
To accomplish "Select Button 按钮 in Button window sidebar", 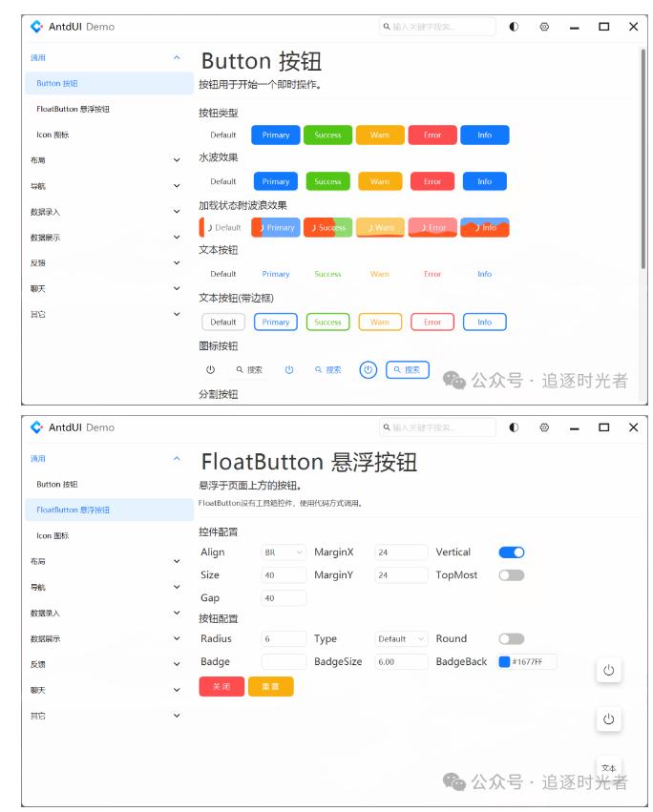I will point(110,83).
